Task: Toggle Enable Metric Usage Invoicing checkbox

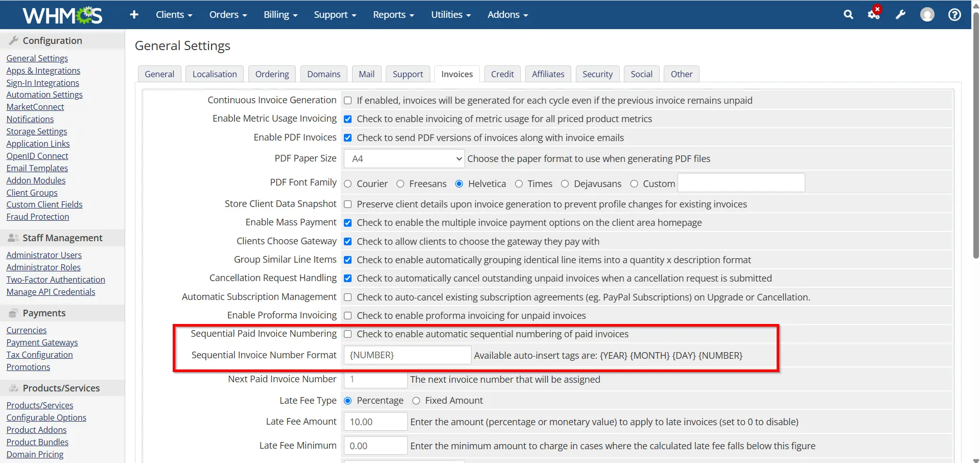Action: click(x=348, y=119)
